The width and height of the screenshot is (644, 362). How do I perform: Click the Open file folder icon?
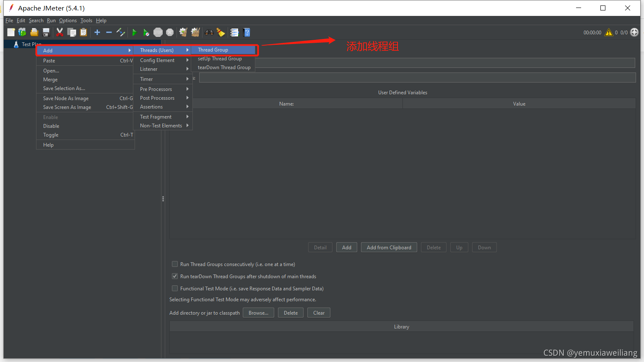pyautogui.click(x=34, y=32)
